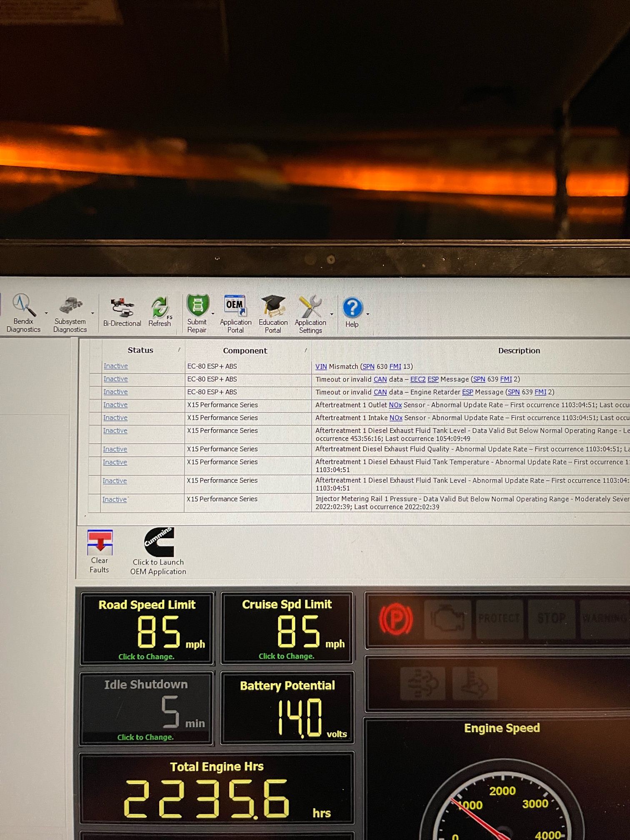This screenshot has width=630, height=840.
Task: Expand the Bendix Diagnostics dropdown arrow
Action: 46,313
